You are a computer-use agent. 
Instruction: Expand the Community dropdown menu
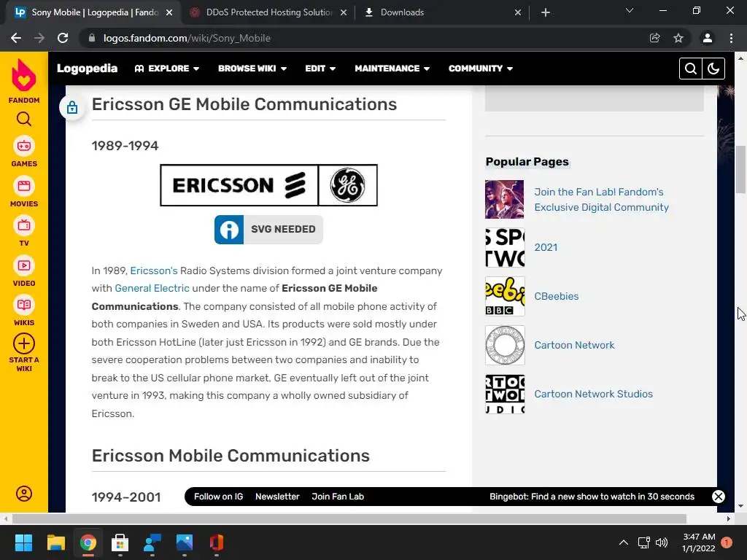tap(481, 69)
